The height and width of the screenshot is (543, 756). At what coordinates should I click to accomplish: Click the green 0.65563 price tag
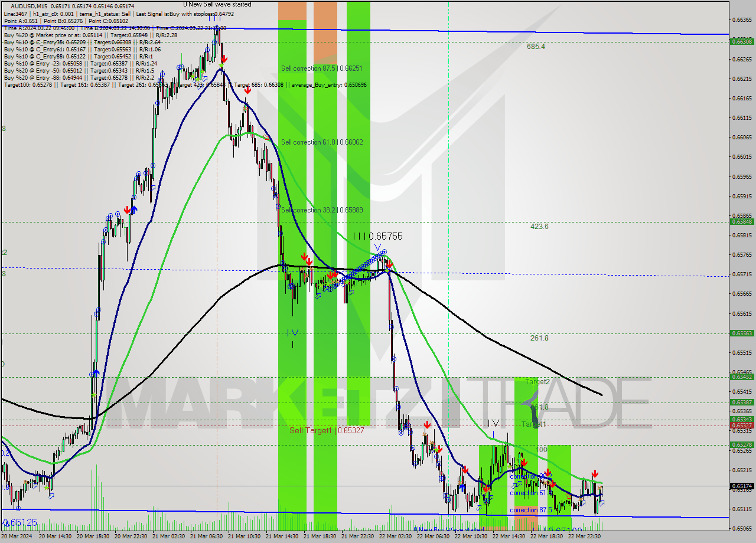click(x=742, y=333)
